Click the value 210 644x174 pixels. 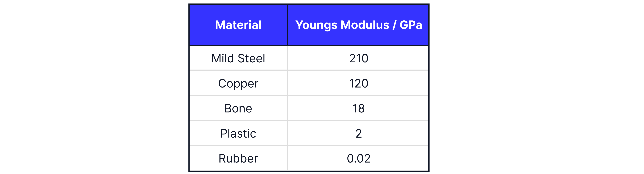pyautogui.click(x=359, y=58)
